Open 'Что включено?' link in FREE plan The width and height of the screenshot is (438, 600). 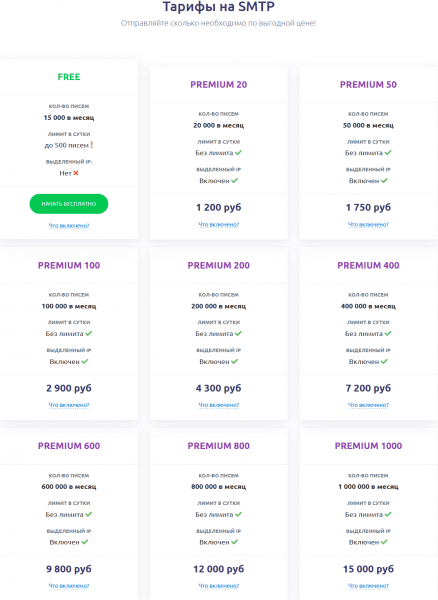69,226
